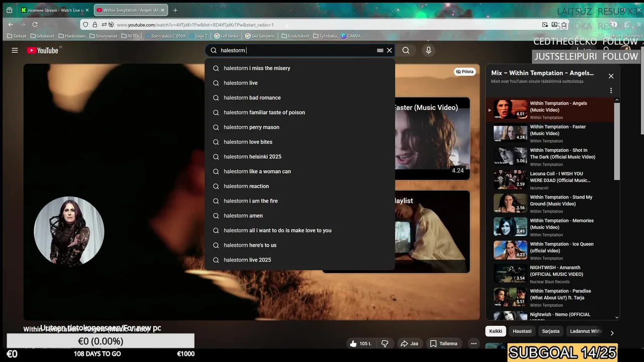Screen dimensions: 644x362
Task: Hide end cards with the Piilota button
Action: [465, 72]
